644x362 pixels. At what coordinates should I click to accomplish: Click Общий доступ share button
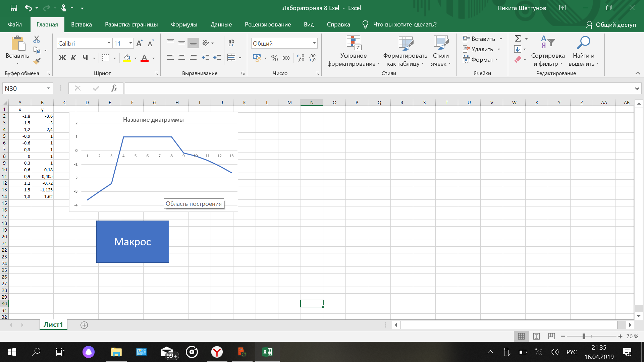pyautogui.click(x=611, y=24)
